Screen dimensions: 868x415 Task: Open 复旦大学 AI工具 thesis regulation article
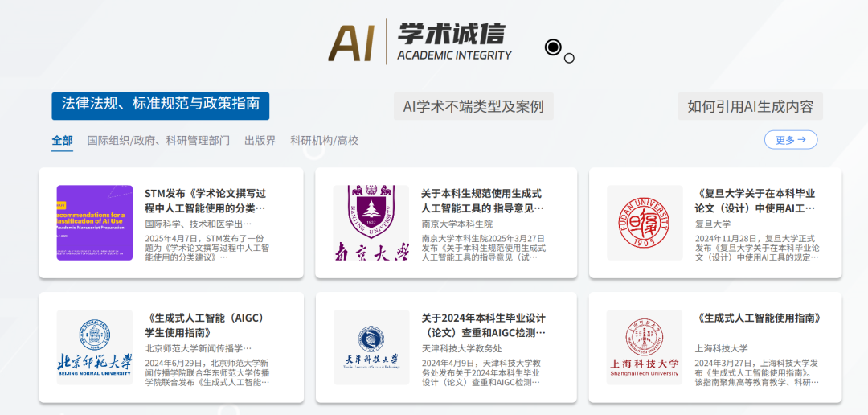[757, 200]
